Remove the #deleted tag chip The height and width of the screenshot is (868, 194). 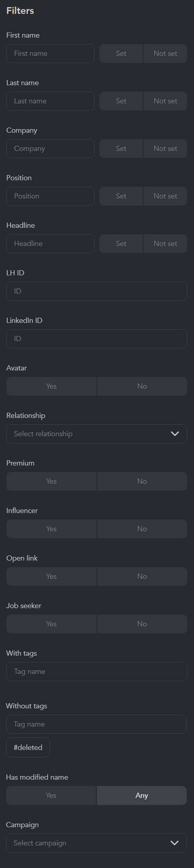tap(28, 747)
